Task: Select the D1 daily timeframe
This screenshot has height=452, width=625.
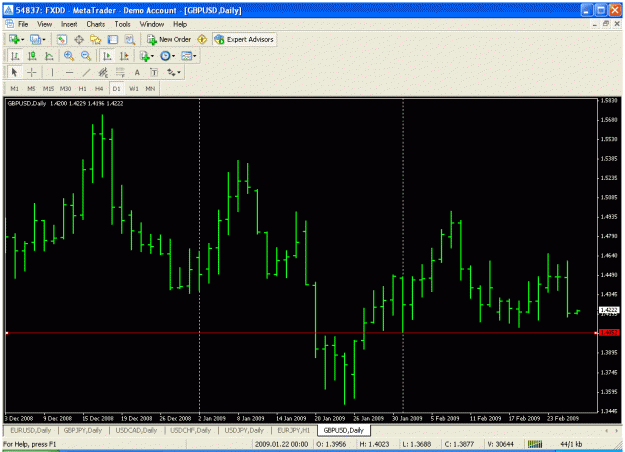Action: (116, 88)
